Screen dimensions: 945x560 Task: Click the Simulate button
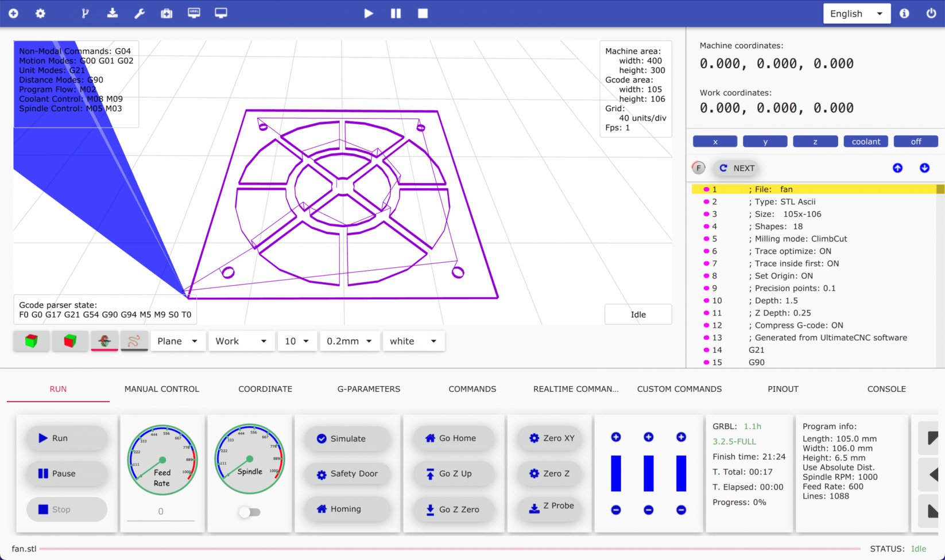click(x=347, y=438)
